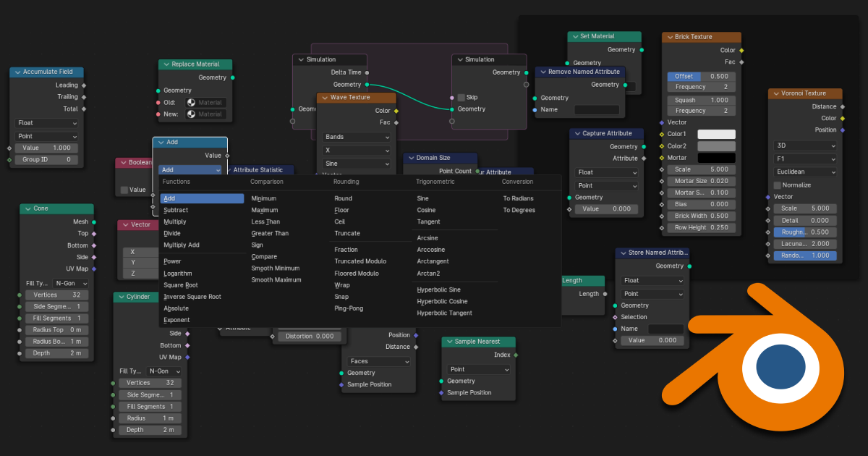868x456 pixels.
Task: Collapse the Simulation node containing Skip
Action: click(x=459, y=59)
